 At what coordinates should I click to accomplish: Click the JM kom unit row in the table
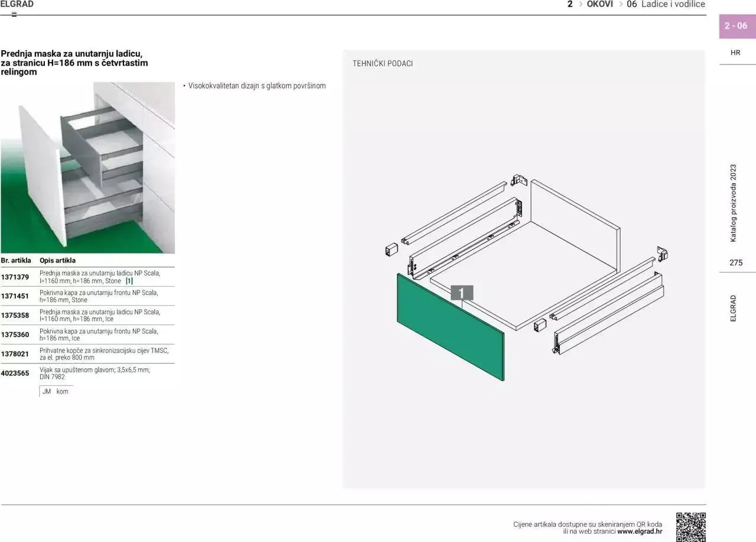56,391
